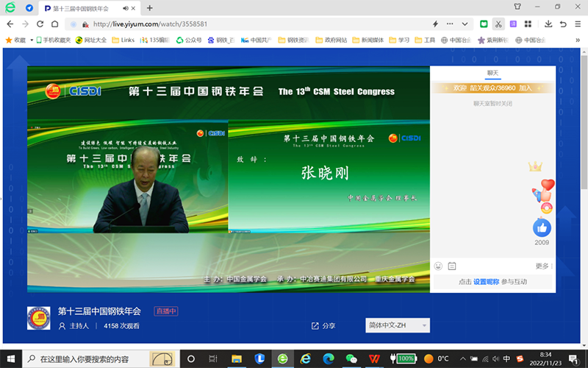This screenshot has height=368, width=588.
Task: Expand the 更多 options in chat
Action: click(544, 266)
